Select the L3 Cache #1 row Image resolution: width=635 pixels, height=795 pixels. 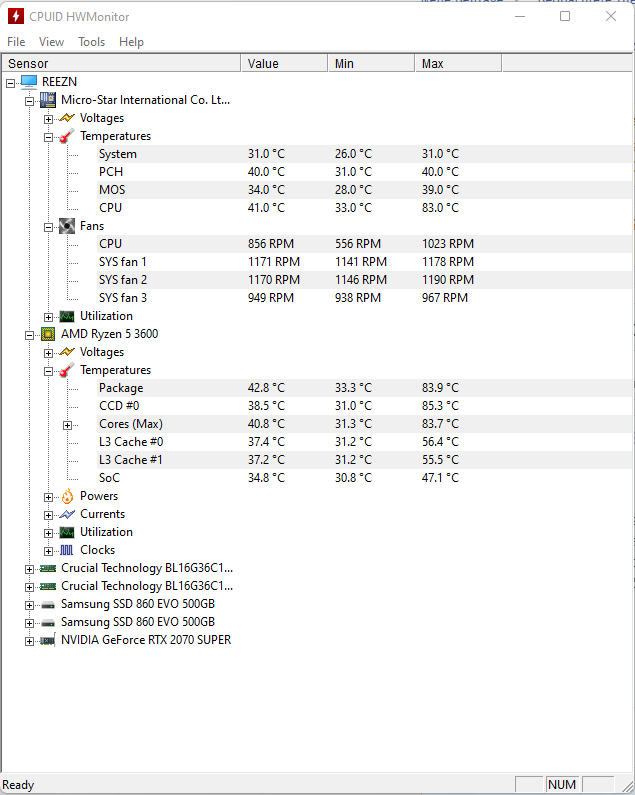365,460
